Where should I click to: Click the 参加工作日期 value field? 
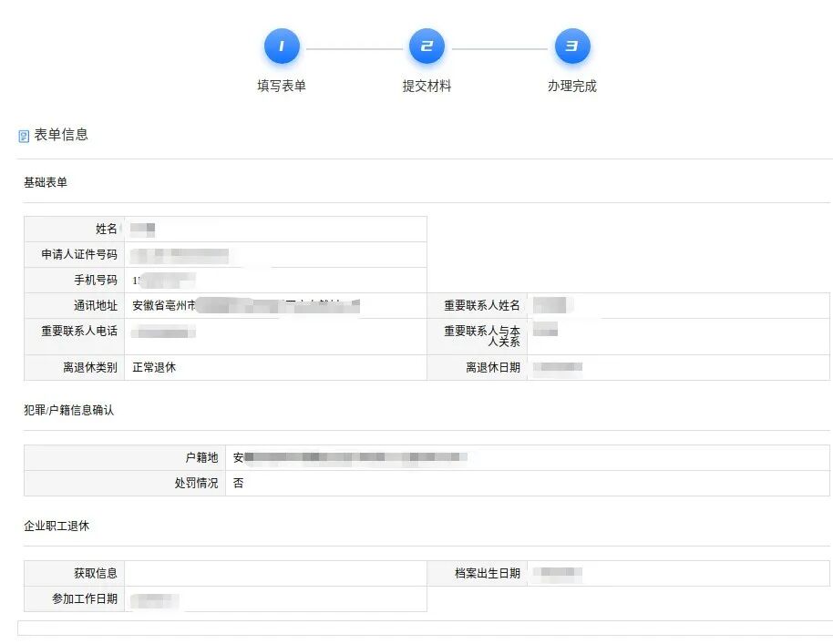(x=275, y=598)
